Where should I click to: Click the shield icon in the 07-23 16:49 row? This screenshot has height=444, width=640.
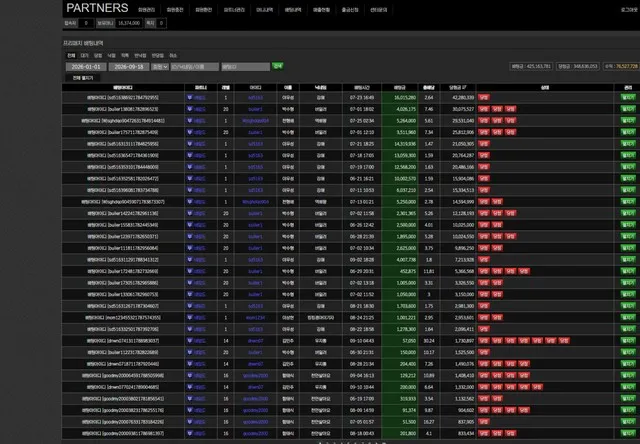pyautogui.click(x=190, y=98)
